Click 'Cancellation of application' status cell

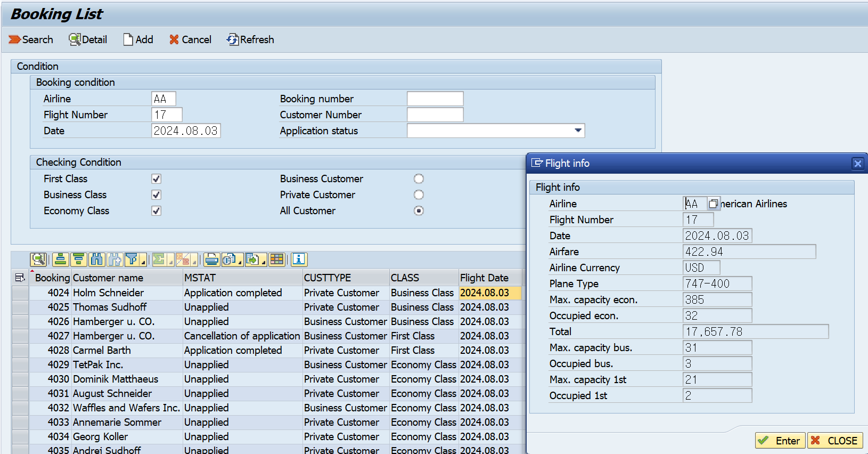242,336
